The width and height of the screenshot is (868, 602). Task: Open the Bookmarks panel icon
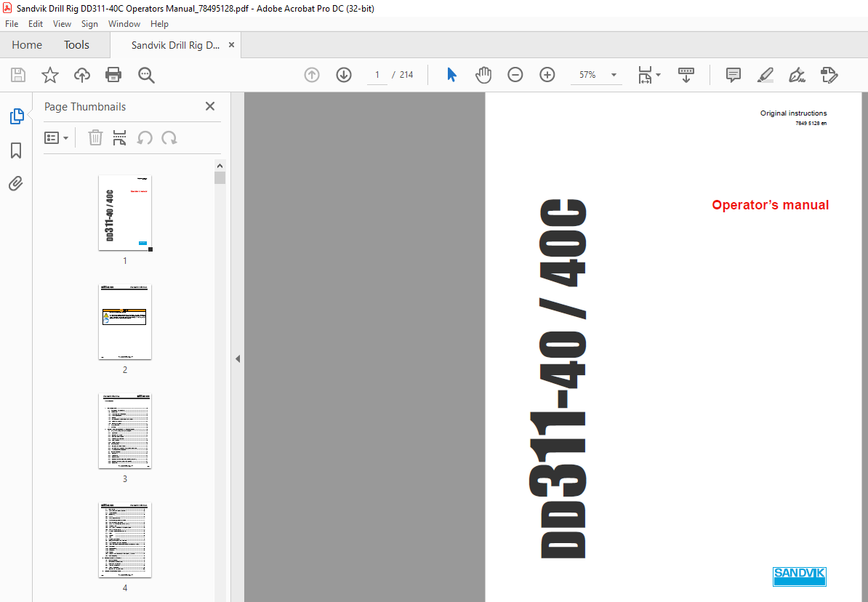coord(16,150)
